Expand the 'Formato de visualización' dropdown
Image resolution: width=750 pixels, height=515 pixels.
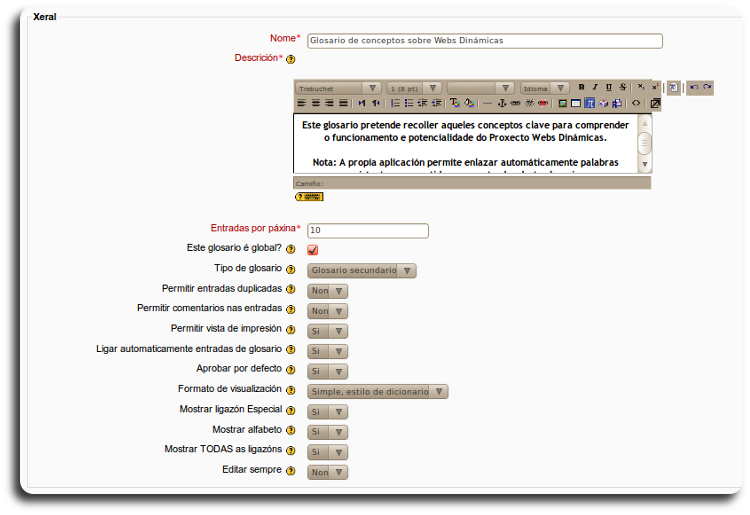pyautogui.click(x=377, y=391)
